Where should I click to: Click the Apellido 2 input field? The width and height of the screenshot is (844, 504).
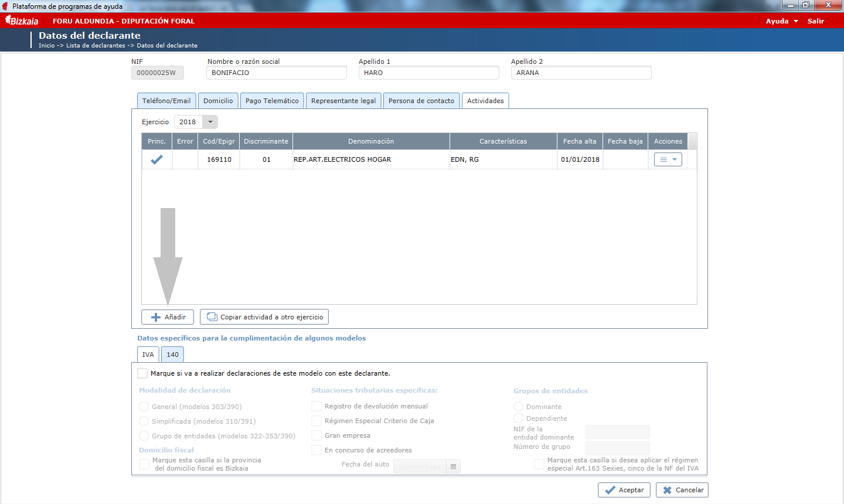581,73
